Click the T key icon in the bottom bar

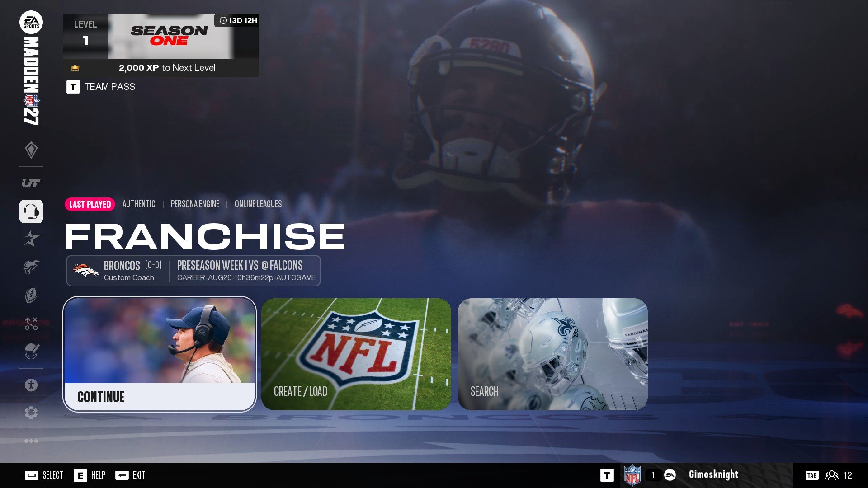(607, 475)
